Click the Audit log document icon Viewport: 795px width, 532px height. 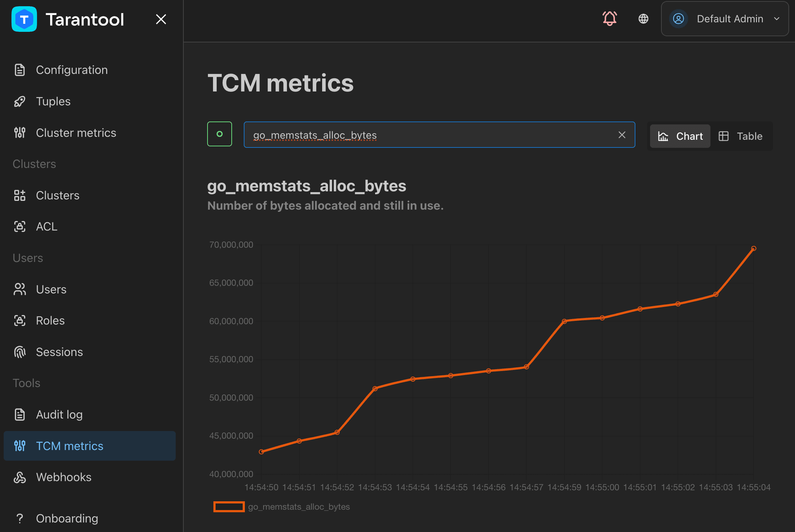(x=20, y=415)
